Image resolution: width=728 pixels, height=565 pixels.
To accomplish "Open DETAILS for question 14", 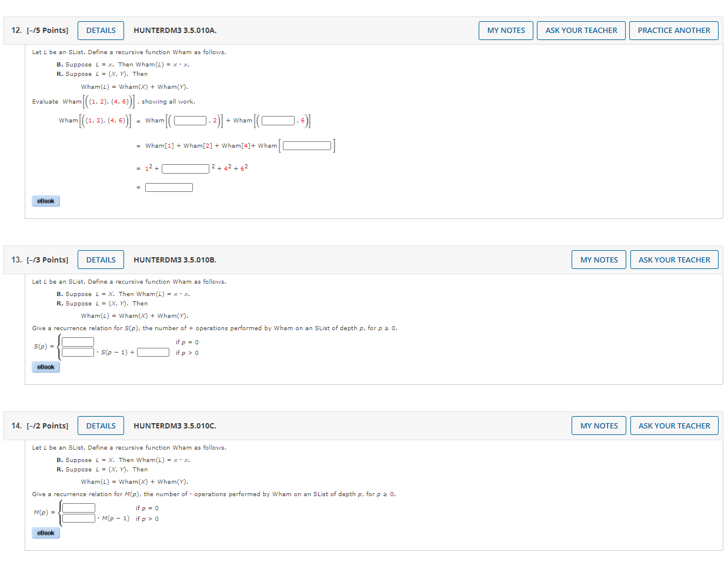I will (101, 426).
